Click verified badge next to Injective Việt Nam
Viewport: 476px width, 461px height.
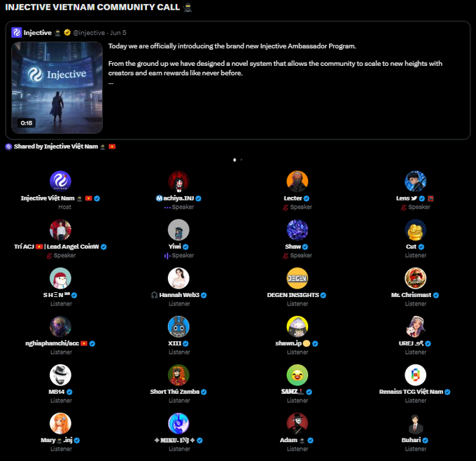[x=97, y=198]
